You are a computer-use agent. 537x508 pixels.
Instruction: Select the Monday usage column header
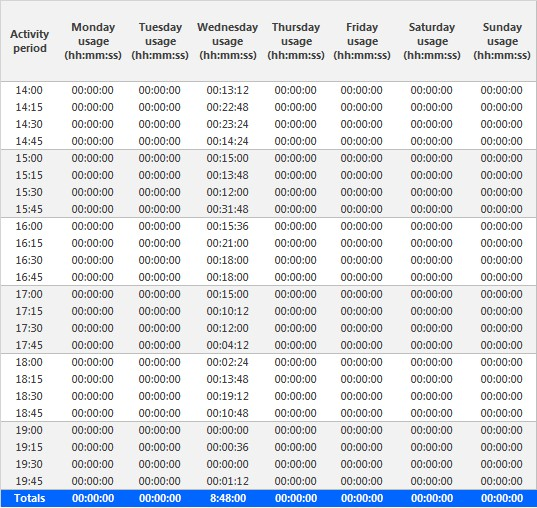(93, 41)
